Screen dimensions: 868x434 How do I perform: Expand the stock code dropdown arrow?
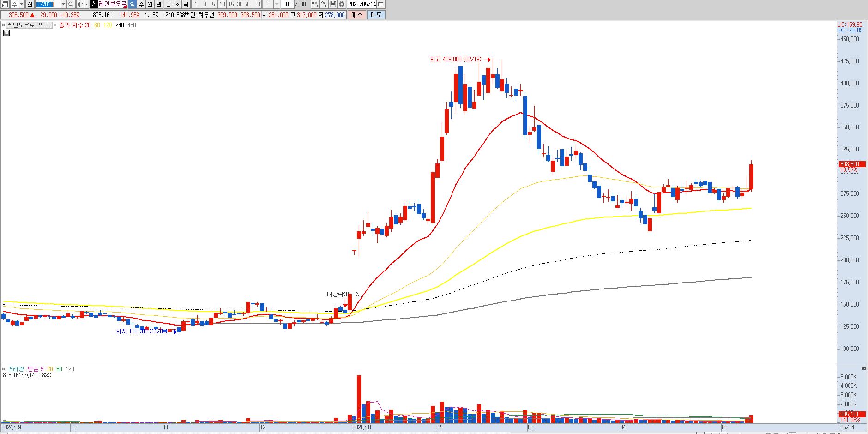click(x=63, y=4)
